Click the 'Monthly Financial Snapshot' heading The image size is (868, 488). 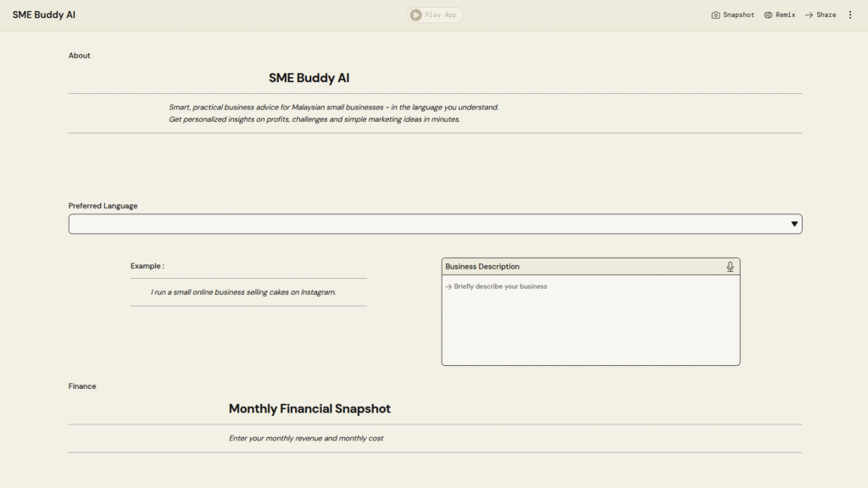point(309,409)
